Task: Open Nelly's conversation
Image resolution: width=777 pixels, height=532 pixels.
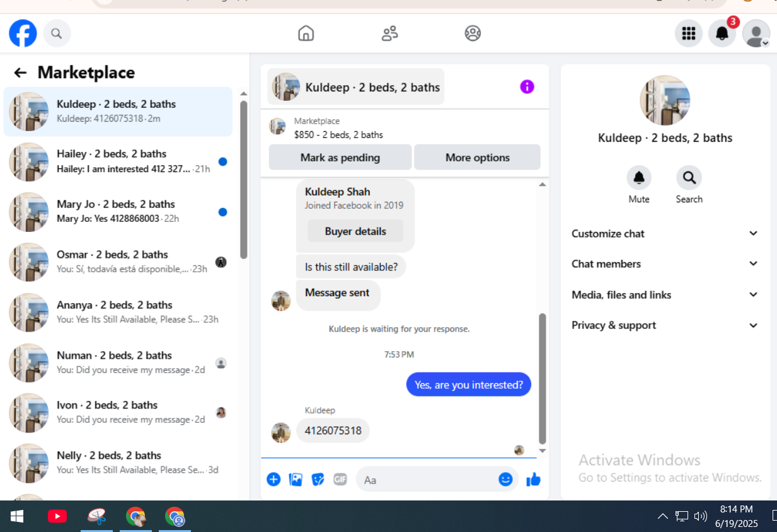Action: click(x=118, y=463)
